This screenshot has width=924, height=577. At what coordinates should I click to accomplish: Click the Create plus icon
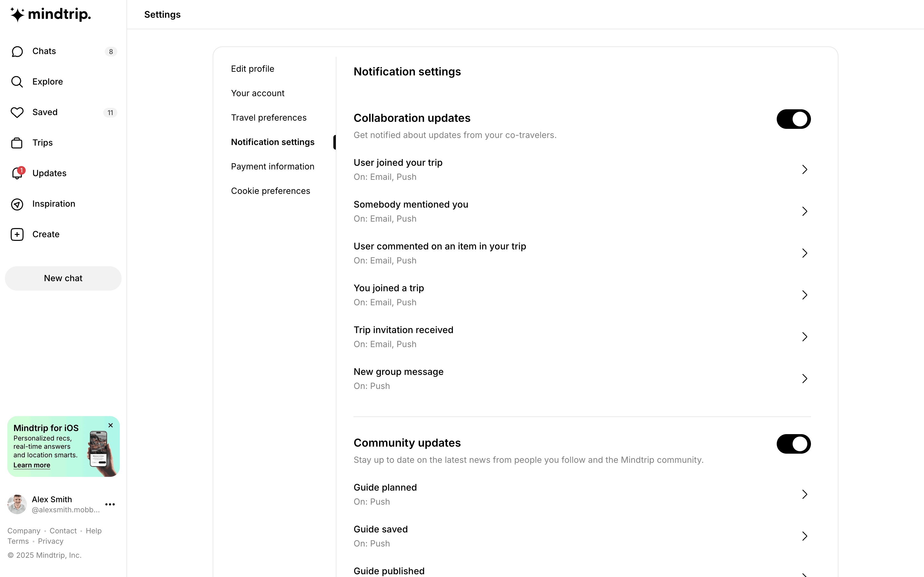tap(17, 234)
